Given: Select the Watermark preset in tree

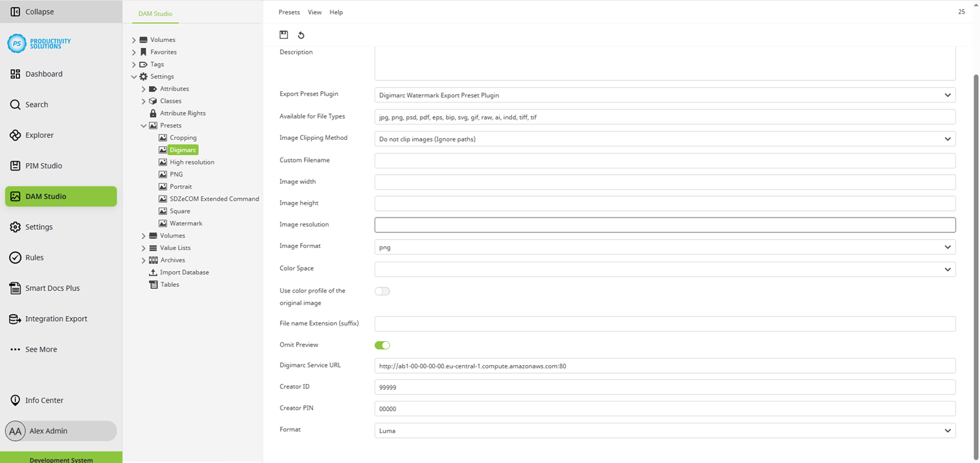Looking at the screenshot, I should [185, 223].
